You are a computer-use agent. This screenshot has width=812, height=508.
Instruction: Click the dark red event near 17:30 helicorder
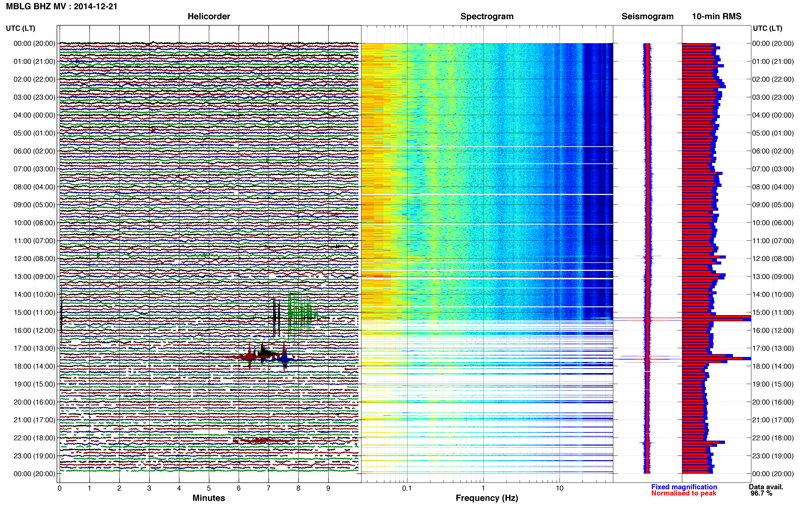pyautogui.click(x=249, y=356)
